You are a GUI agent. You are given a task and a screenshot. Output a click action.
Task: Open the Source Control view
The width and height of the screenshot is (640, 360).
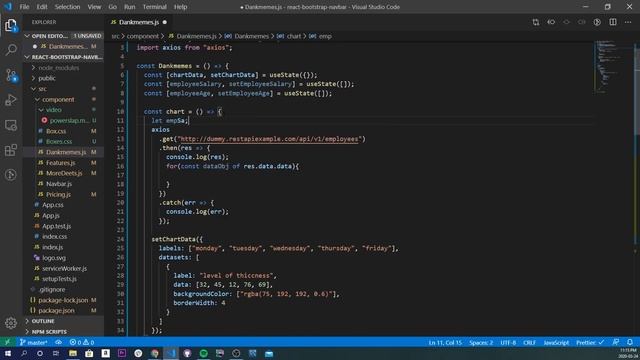pyautogui.click(x=11, y=75)
